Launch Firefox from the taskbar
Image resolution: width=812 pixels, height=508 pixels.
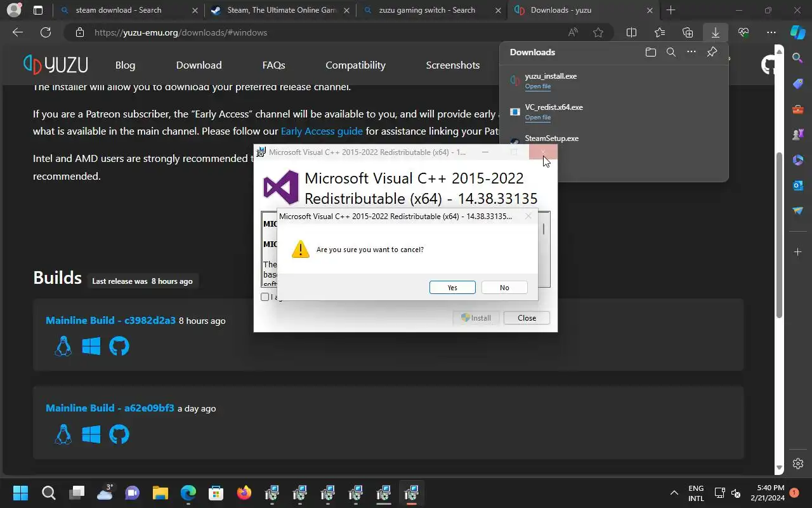pyautogui.click(x=244, y=493)
